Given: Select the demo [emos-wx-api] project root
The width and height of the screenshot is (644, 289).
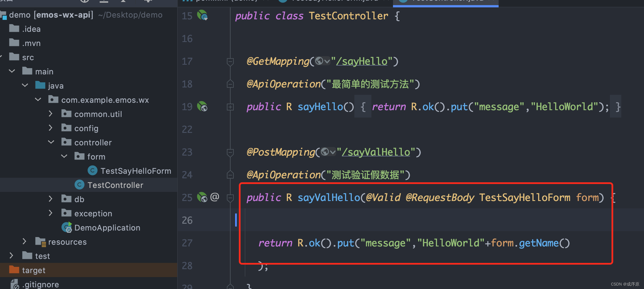Looking at the screenshot, I should point(89,14).
